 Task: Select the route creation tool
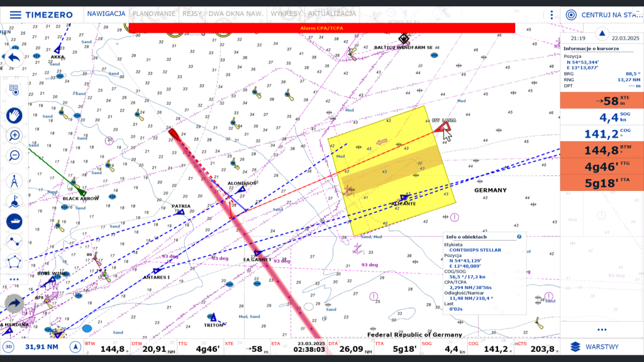(x=14, y=241)
